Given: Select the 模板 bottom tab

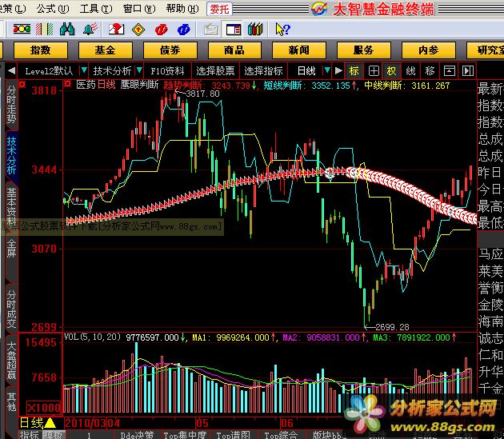Looking at the screenshot, I should (x=54, y=435).
